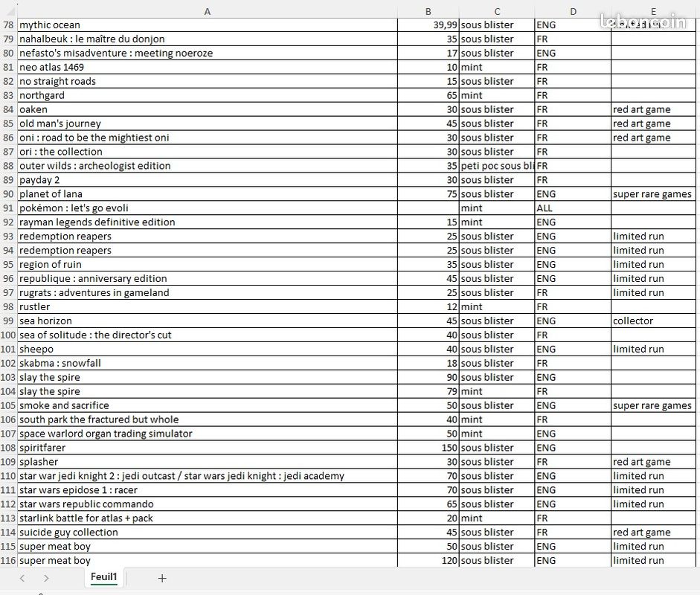Click previous sheet navigation arrow
700x595 pixels.
[x=22, y=578]
